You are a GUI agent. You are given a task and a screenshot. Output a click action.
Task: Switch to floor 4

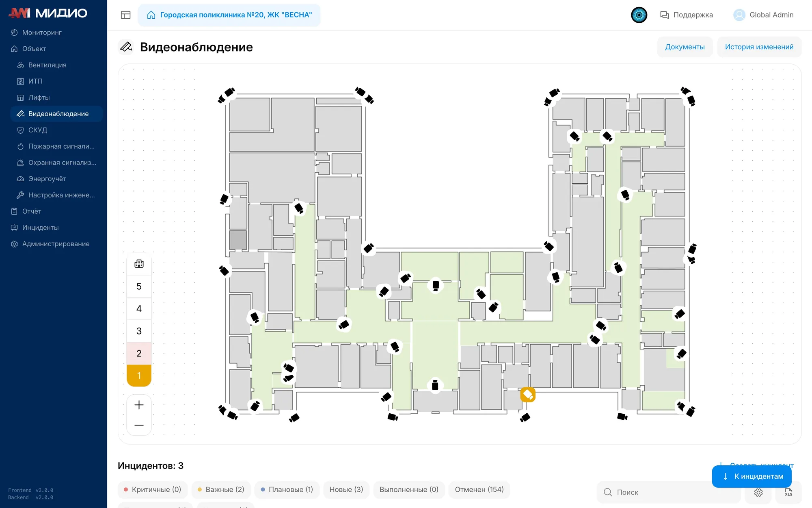(139, 309)
